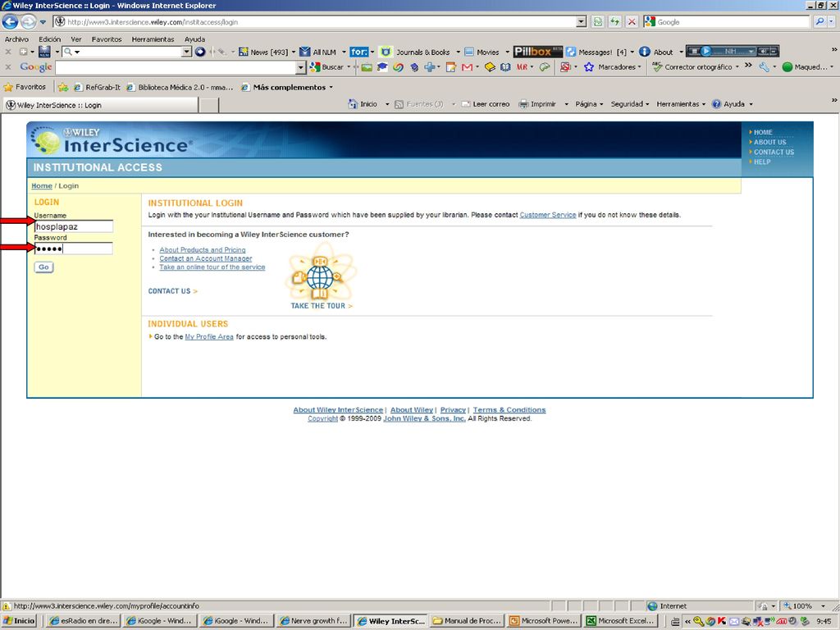Click the blue 'for:' toolbar icon

tap(359, 52)
